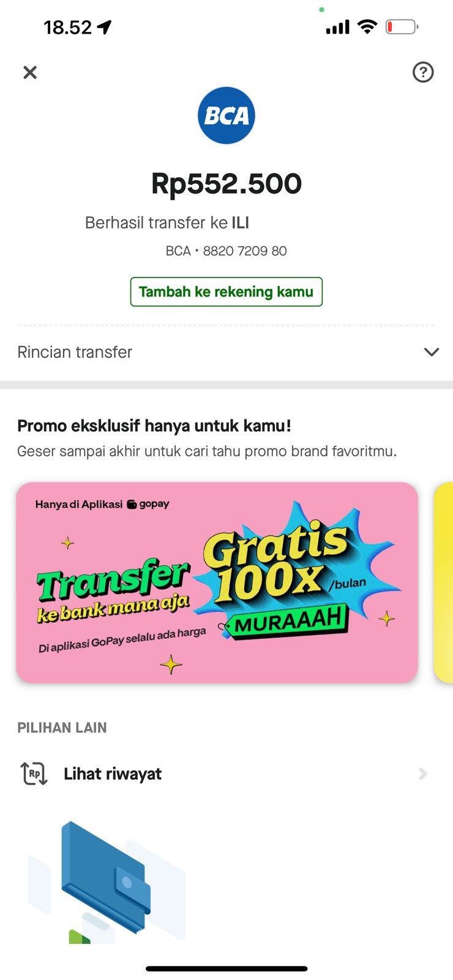Tap the GoPay logo in banner
453x980 pixels.
pyautogui.click(x=148, y=504)
